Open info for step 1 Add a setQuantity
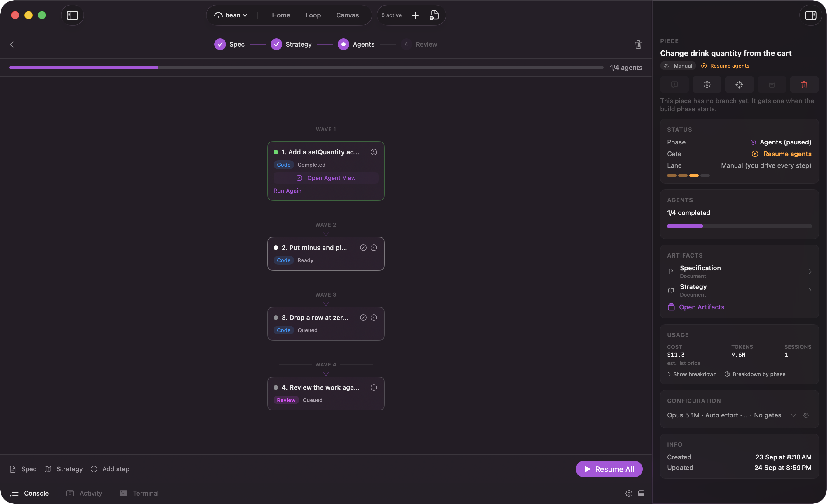Image resolution: width=827 pixels, height=504 pixels. pyautogui.click(x=374, y=152)
